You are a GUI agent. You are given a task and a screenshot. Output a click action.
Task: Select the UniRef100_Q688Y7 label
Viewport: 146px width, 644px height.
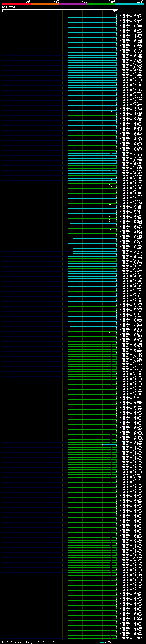(131, 256)
